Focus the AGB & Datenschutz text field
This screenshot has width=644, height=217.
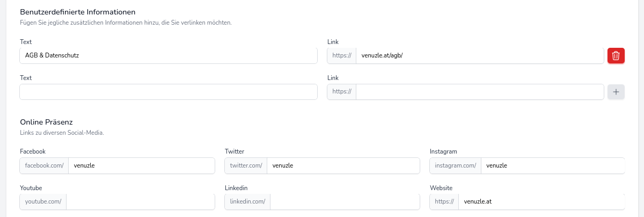[168, 55]
